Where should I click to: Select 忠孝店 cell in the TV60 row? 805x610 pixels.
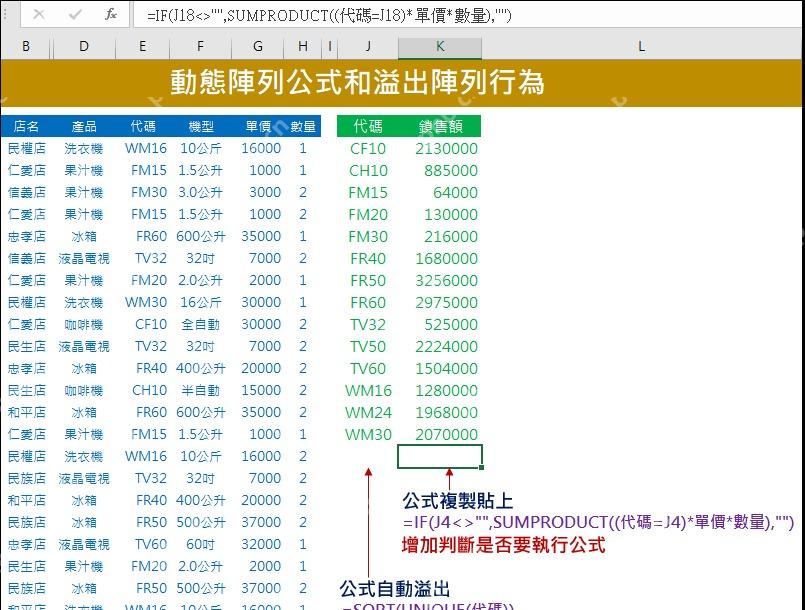[x=27, y=544]
